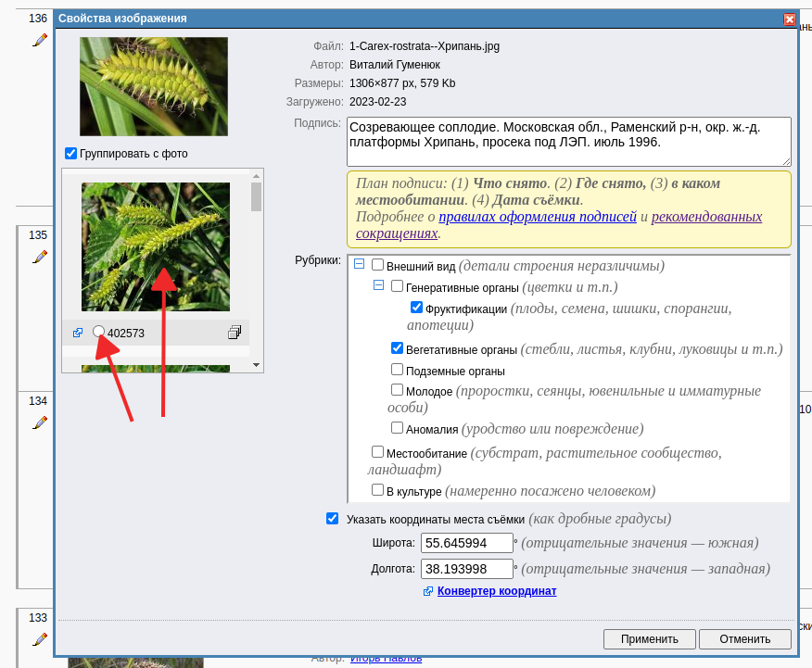Click the pencil edit icon for row 133
The width and height of the screenshot is (812, 668).
[39, 639]
